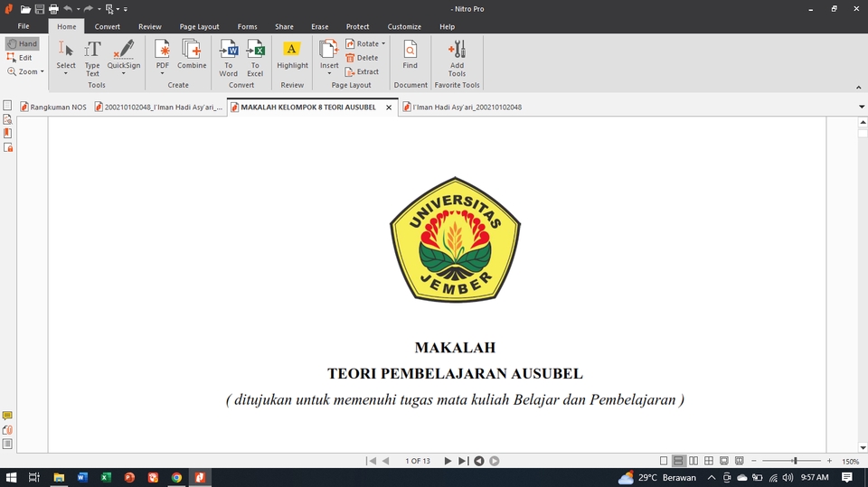This screenshot has width=868, height=487.
Task: Click the Add Tools icon
Action: click(x=457, y=58)
